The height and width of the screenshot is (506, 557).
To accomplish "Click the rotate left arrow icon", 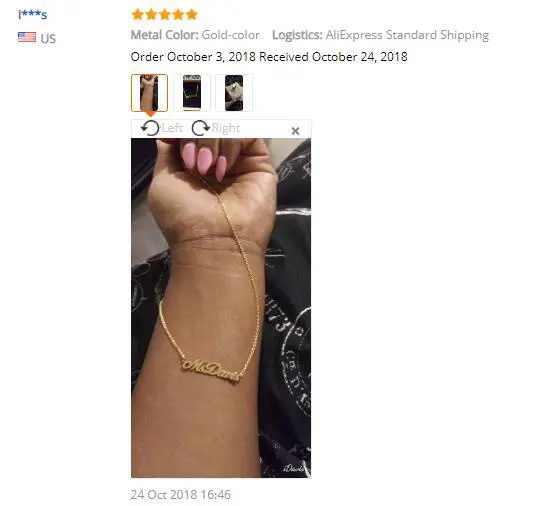I will coord(150,128).
